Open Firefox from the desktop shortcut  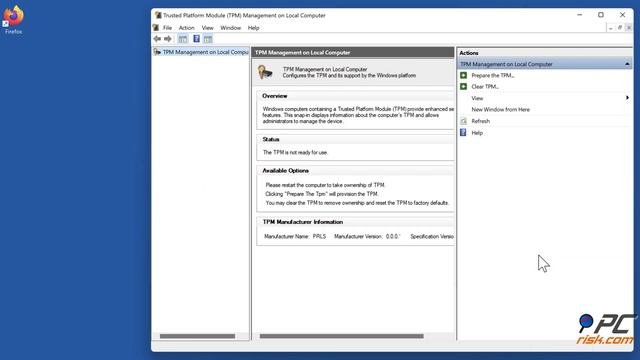click(x=13, y=19)
